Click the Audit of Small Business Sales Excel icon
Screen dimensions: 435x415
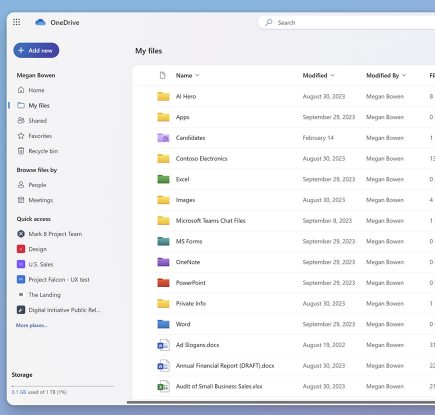click(x=163, y=386)
